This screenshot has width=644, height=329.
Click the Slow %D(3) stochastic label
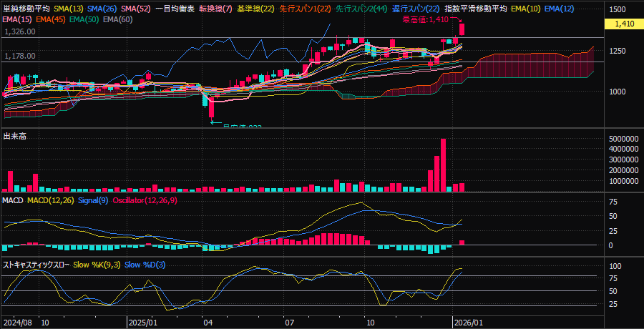click(145, 265)
